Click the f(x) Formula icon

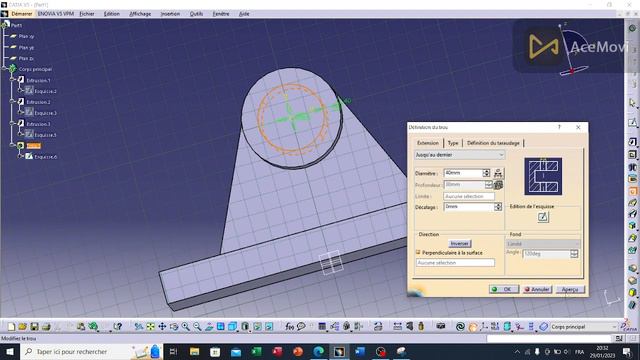point(289,327)
